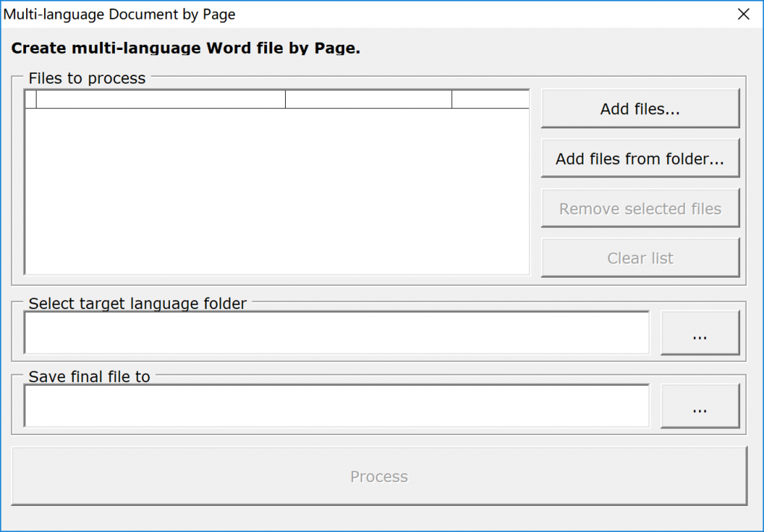Image resolution: width=764 pixels, height=532 pixels.
Task: Click the large Process button
Action: tap(379, 477)
